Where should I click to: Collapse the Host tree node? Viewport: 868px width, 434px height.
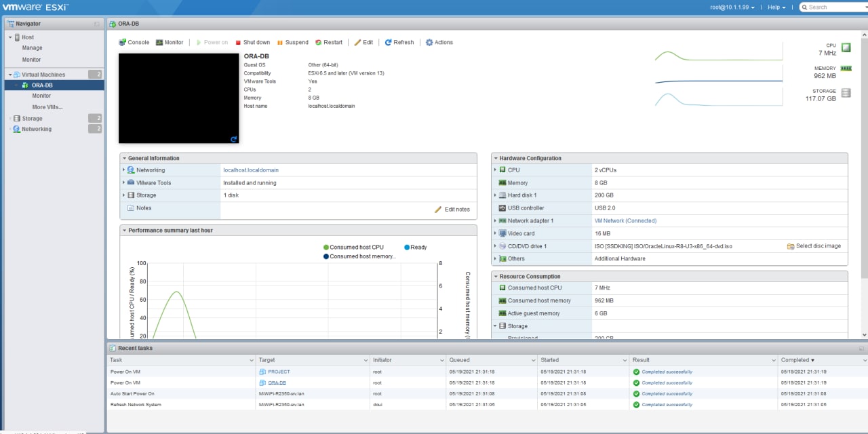(10, 37)
